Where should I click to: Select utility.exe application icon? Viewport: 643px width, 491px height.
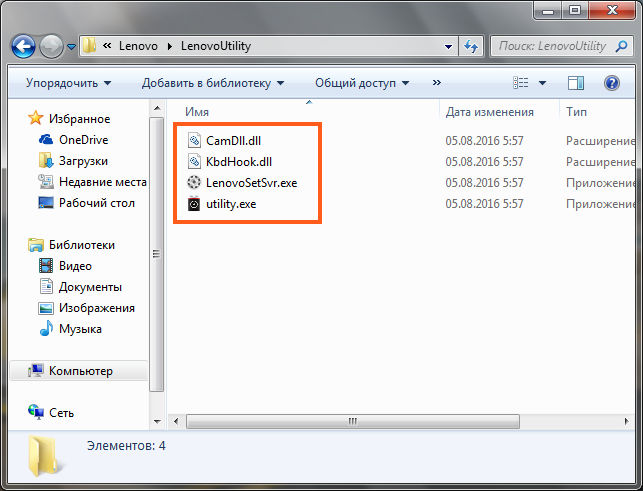(x=194, y=203)
